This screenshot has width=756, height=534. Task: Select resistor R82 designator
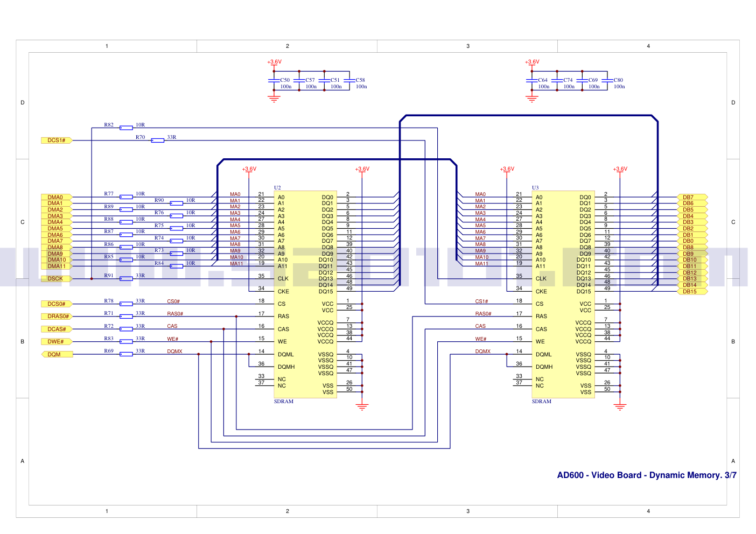click(109, 125)
